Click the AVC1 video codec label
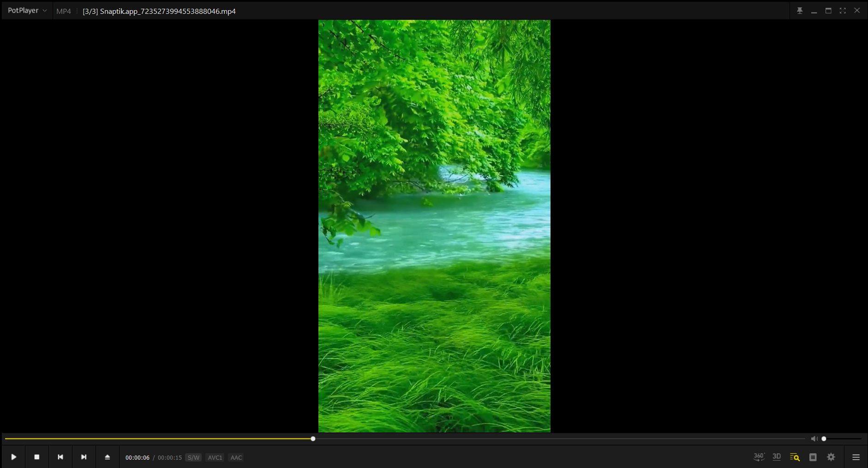The image size is (868, 468). pos(215,457)
